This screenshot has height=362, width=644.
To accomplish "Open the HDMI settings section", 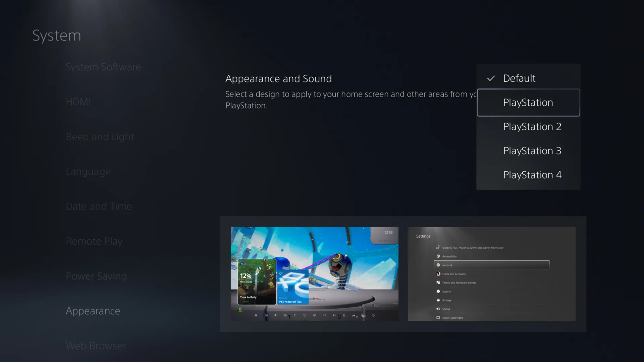I will pos(78,102).
